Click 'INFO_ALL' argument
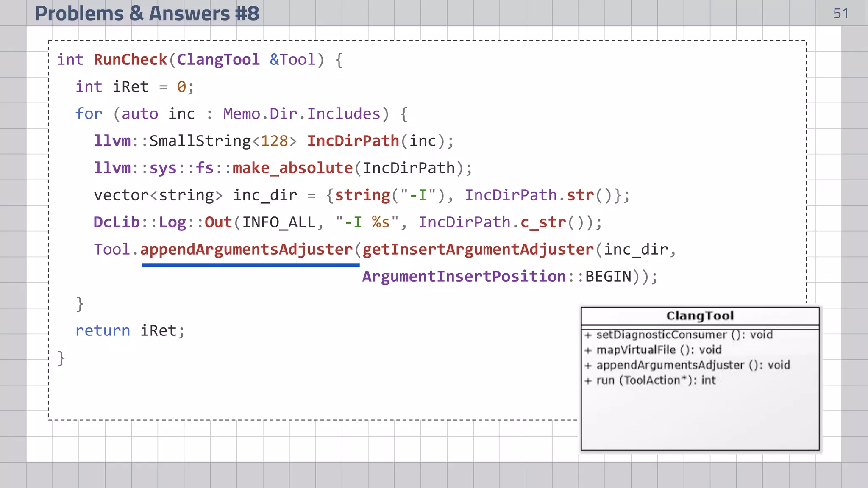Viewport: 868px width, 488px height. (278, 222)
